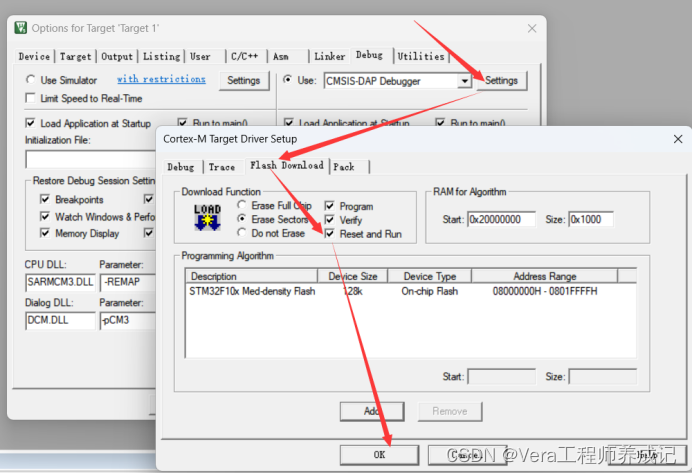
Task: Click the Add button for programming algorithm
Action: click(372, 411)
